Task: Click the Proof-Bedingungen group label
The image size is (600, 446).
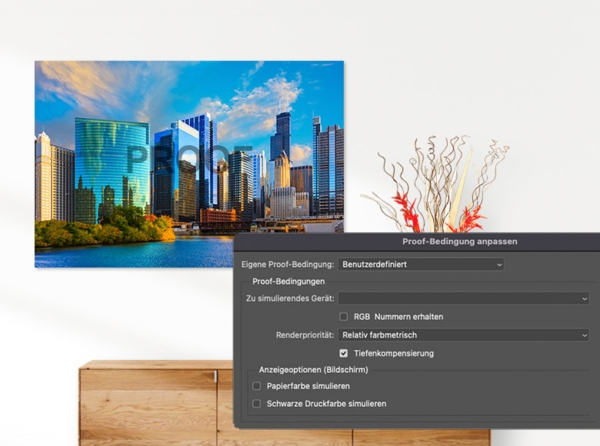Action: 289,282
